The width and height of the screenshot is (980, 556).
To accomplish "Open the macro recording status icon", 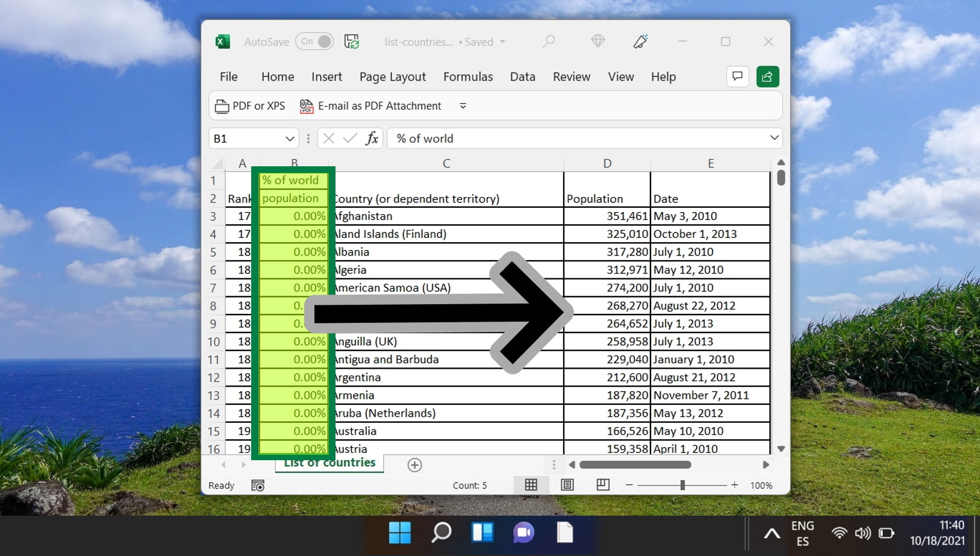I will tap(258, 486).
